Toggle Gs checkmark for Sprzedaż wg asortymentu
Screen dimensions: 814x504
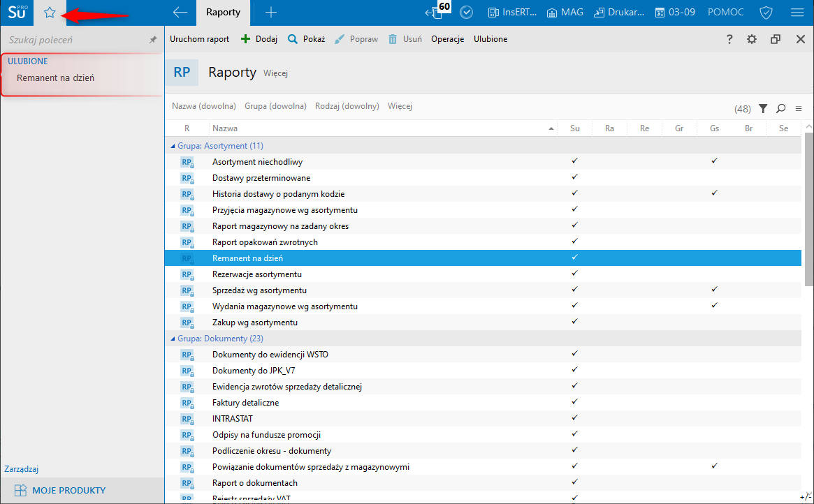(714, 290)
